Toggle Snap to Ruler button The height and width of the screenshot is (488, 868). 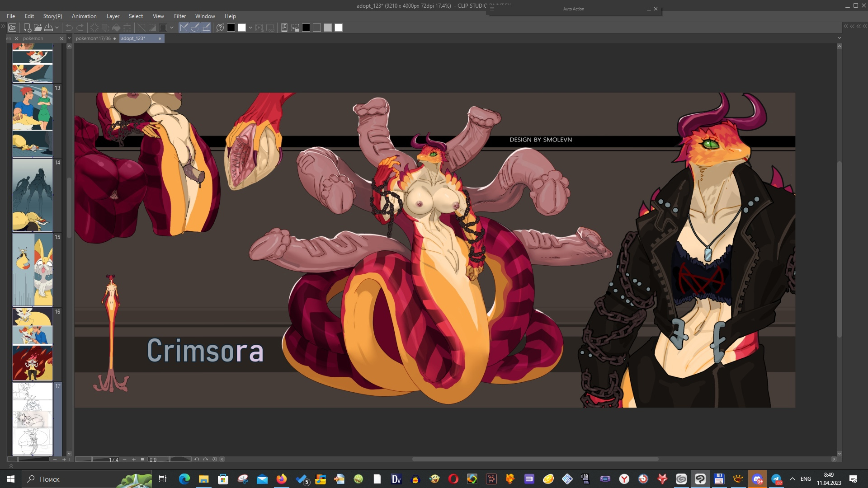click(x=184, y=28)
